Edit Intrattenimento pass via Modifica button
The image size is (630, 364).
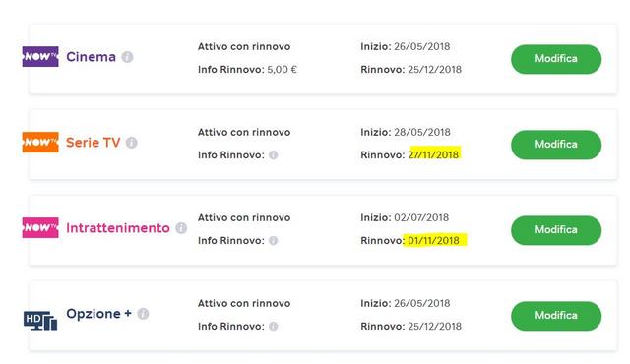(x=556, y=230)
